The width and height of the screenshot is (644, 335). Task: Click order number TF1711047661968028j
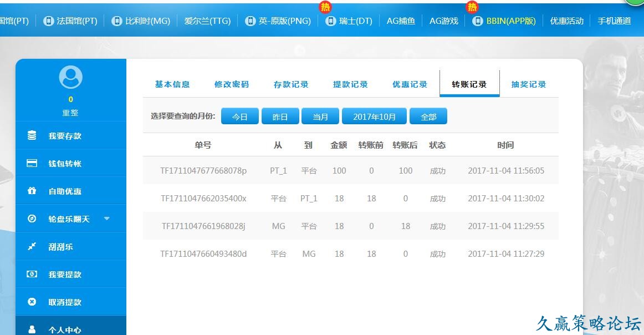point(204,226)
